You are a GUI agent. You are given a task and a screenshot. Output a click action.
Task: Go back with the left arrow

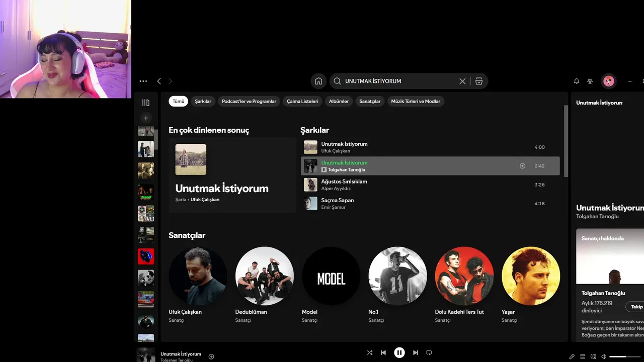pos(159,81)
